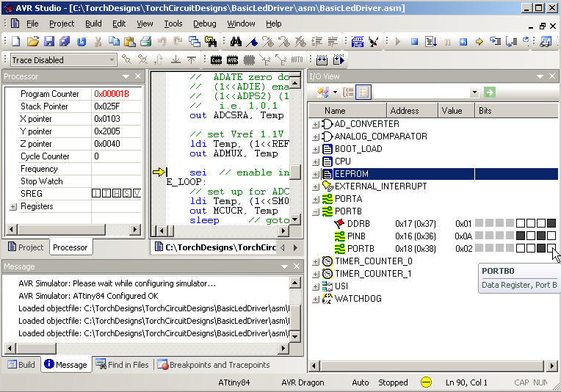Screen dimensions: 561x392
Task: Click the up-memory icon with down arrows
Action: pos(322,59)
